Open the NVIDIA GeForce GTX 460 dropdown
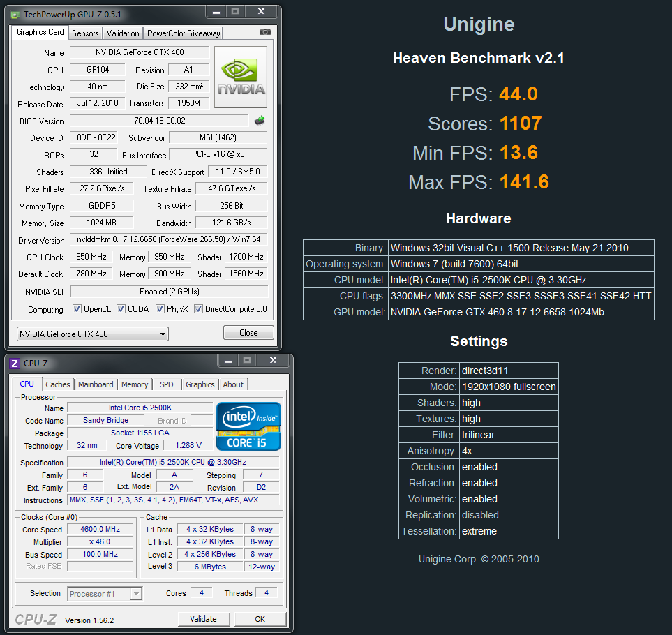 click(93, 334)
